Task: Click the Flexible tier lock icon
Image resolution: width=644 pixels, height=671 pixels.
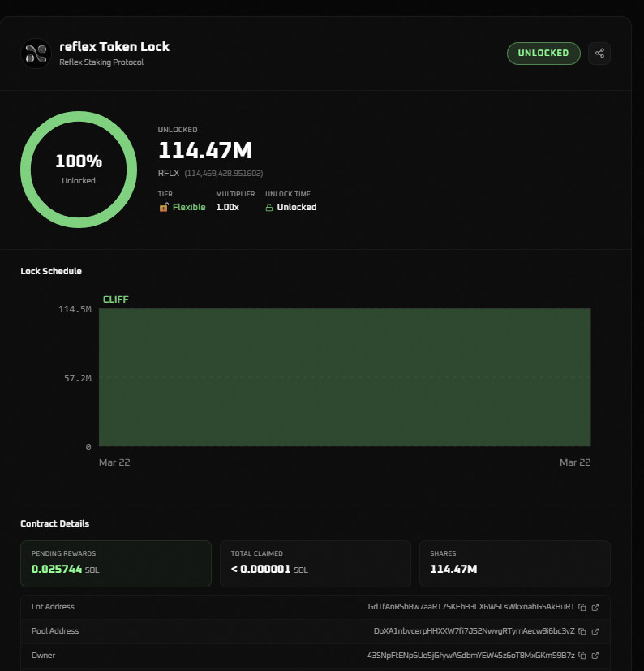Action: (164, 207)
